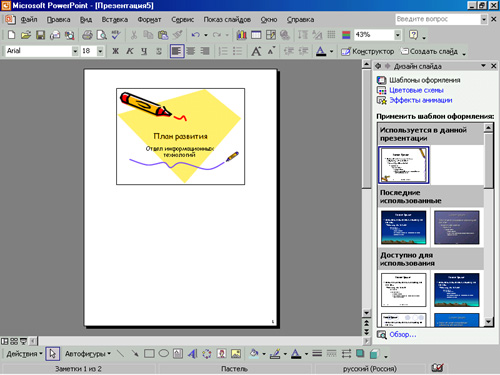Align text left
Screen dimensions: 500x375
(x=177, y=51)
